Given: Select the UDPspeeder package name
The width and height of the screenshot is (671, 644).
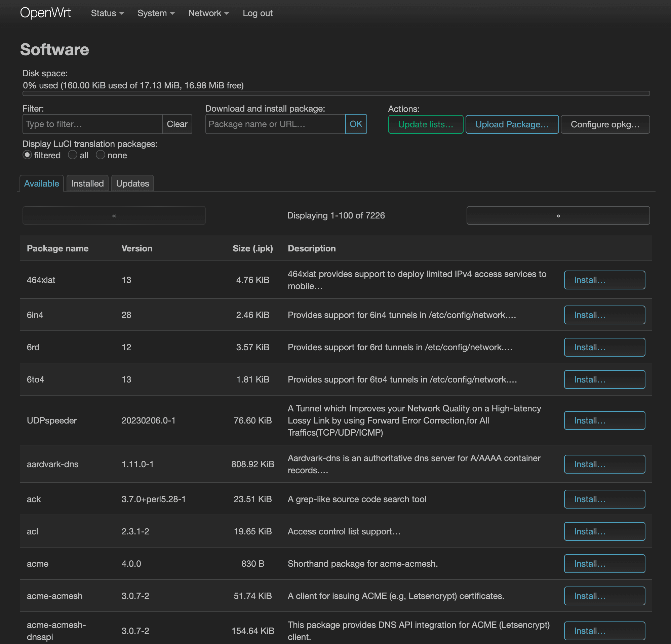Looking at the screenshot, I should coord(52,420).
